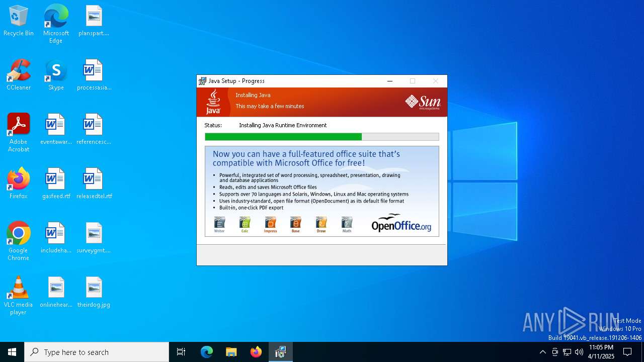Image resolution: width=644 pixels, height=362 pixels.
Task: Open the network status tray icon
Action: pyautogui.click(x=567, y=352)
